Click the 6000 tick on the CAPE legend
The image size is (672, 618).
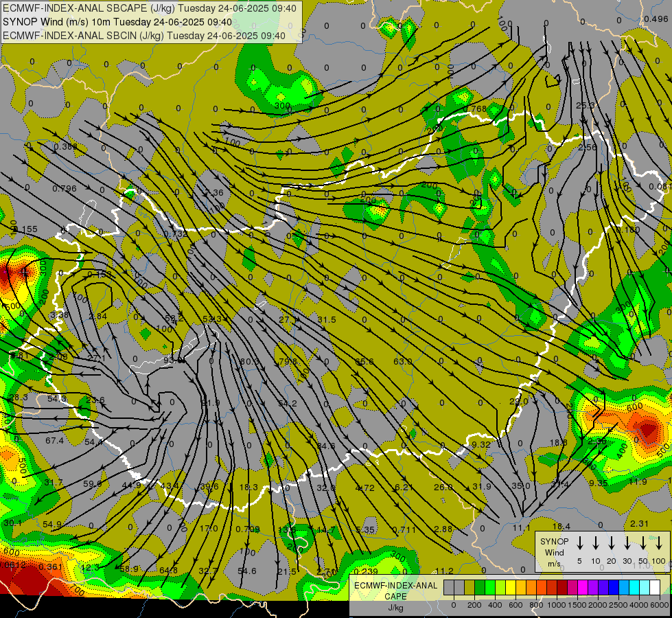(660, 605)
